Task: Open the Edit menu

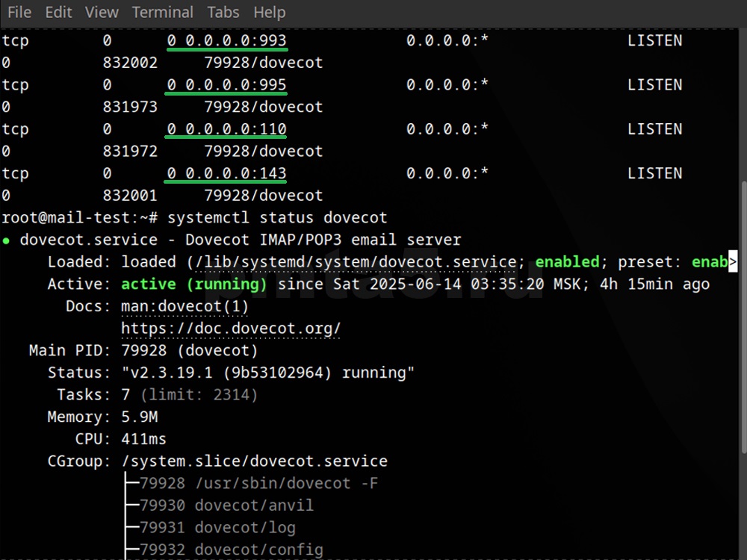Action: coord(58,12)
